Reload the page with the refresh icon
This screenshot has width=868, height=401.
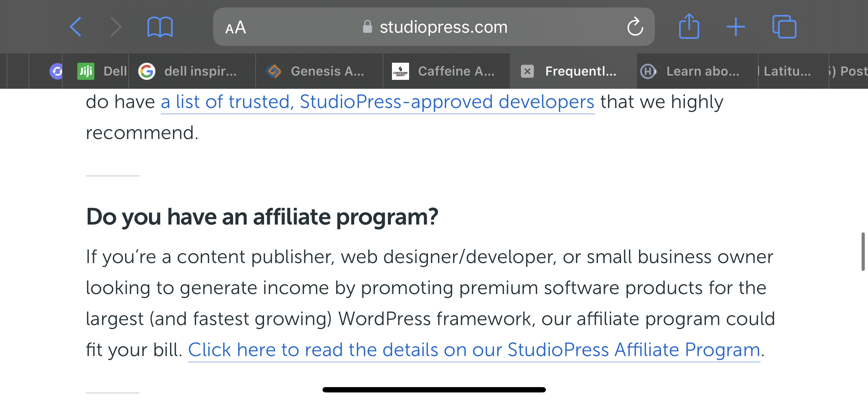tap(635, 27)
